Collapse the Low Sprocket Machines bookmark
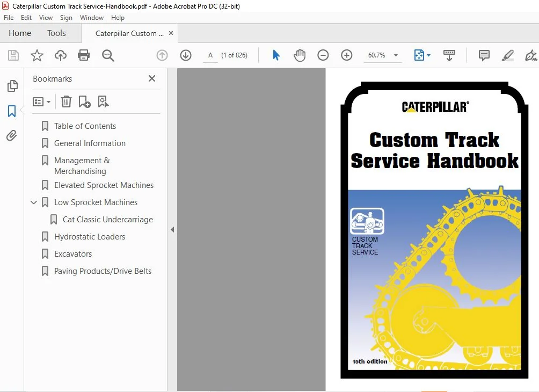Viewport: 539px width, 392px height. pos(34,202)
